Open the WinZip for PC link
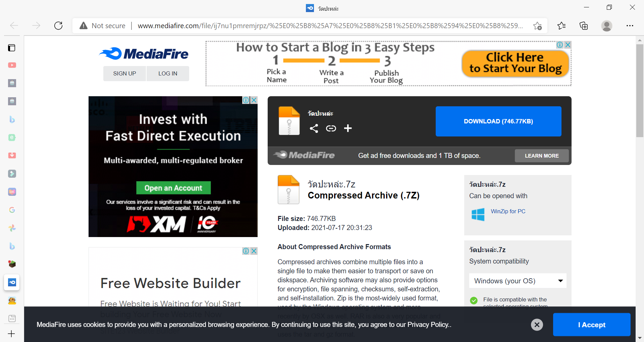This screenshot has height=342, width=644. click(508, 211)
